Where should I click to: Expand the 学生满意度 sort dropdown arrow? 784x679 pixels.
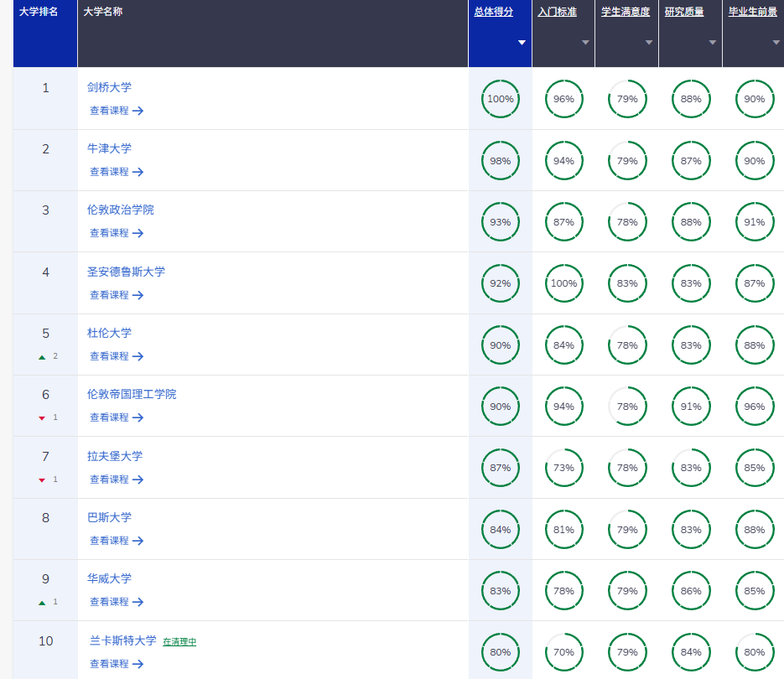(x=649, y=43)
